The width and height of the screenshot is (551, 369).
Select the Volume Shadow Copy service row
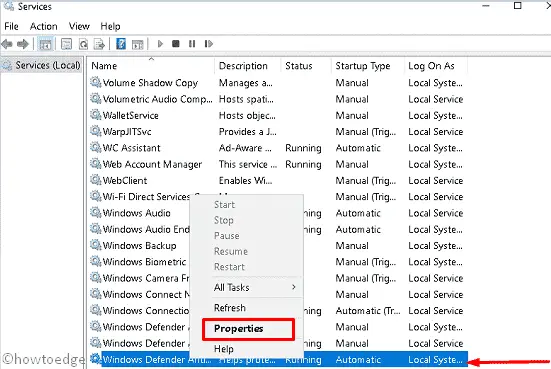tap(278, 83)
